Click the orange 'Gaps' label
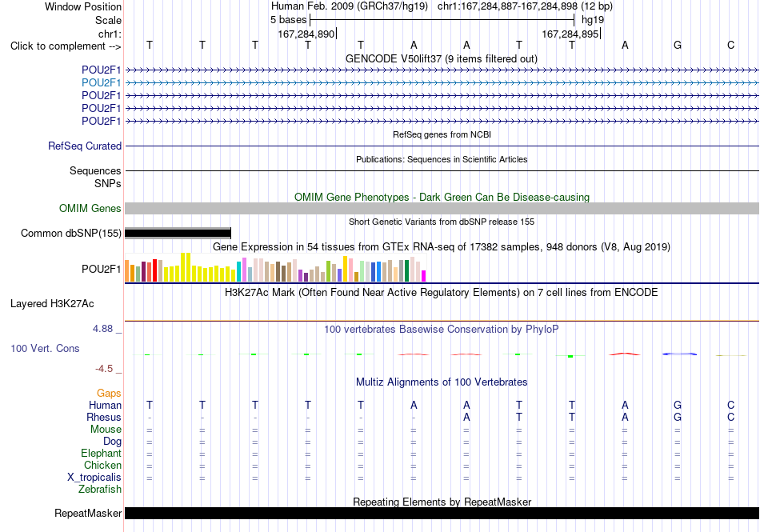 (109, 394)
